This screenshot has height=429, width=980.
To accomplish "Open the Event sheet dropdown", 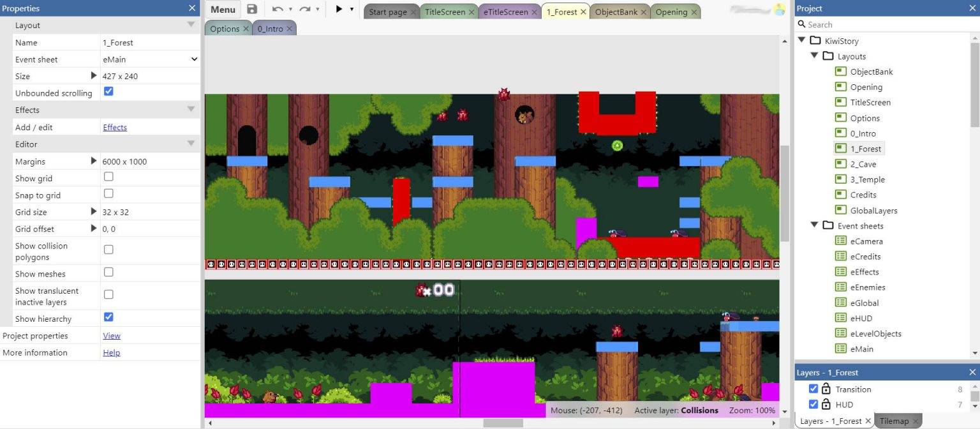I will pyautogui.click(x=194, y=59).
